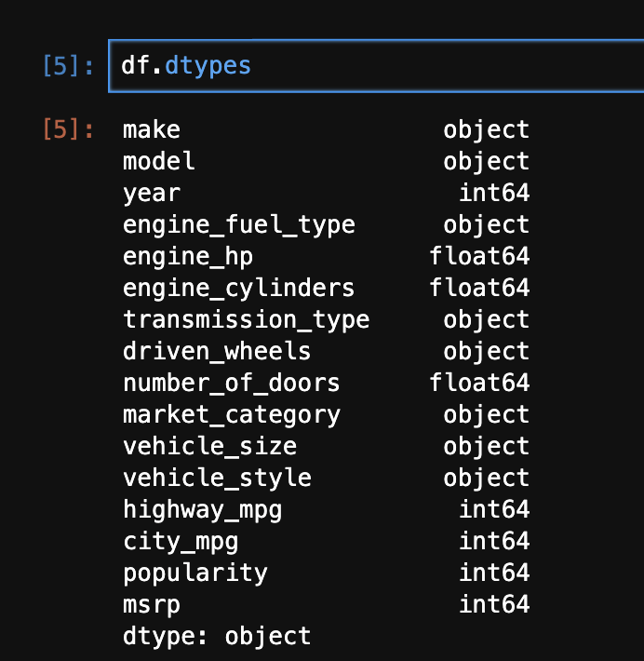Click the dtype: object footer line
This screenshot has height=661, width=644.
tap(217, 636)
